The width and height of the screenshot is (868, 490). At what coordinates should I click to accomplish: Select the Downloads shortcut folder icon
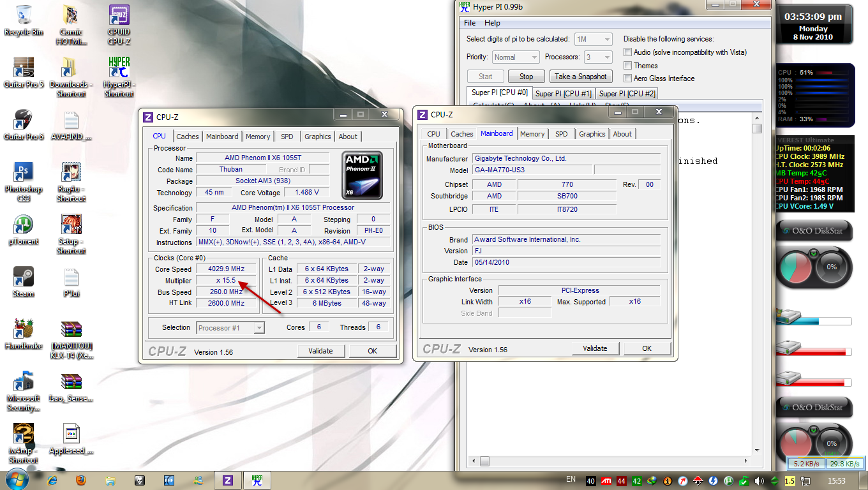click(x=71, y=77)
